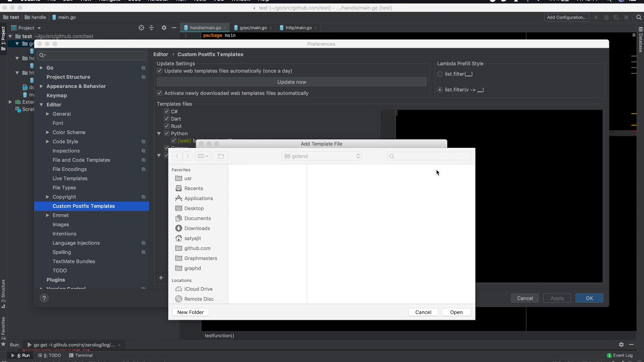
Task: Open Run panel gear settings icon
Action: 621,344
